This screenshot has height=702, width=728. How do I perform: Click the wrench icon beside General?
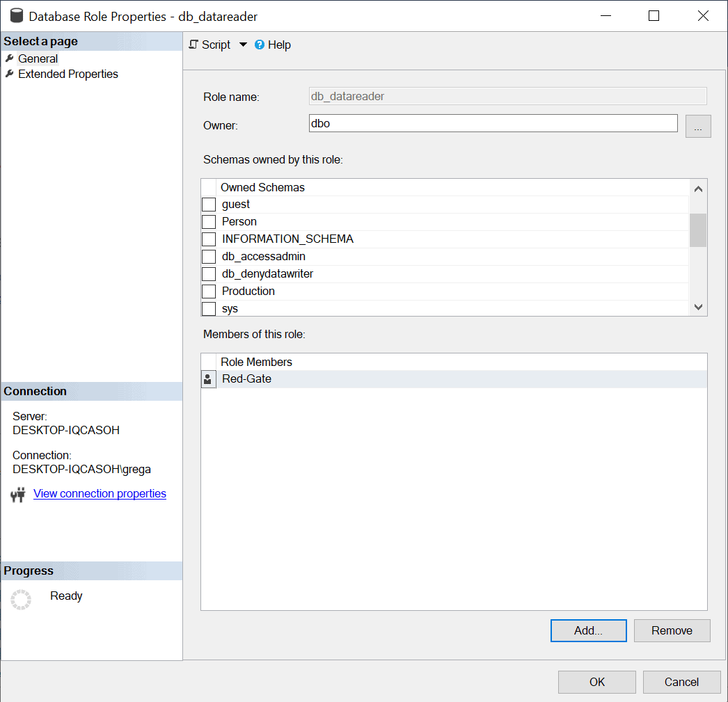click(x=9, y=58)
